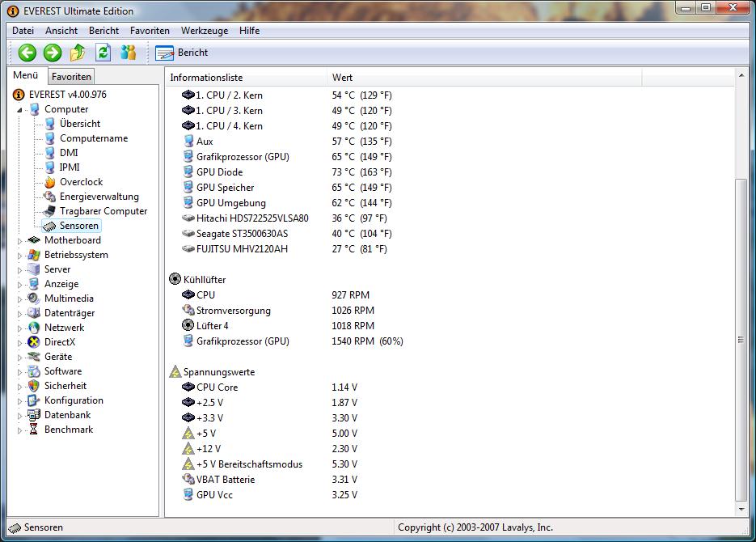756x542 pixels.
Task: Click the green Forward arrow icon
Action: pyautogui.click(x=53, y=53)
